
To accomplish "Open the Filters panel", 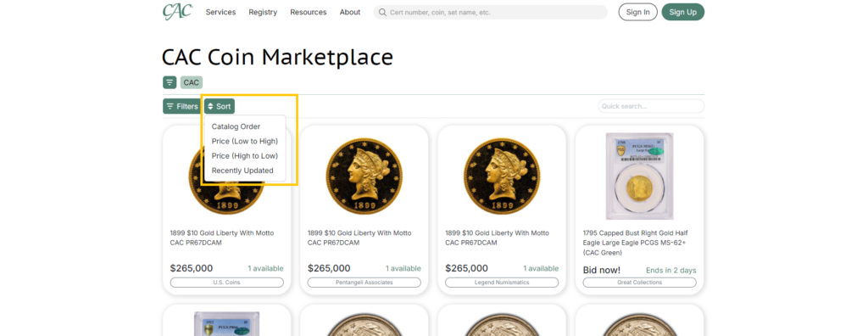I will pyautogui.click(x=182, y=106).
